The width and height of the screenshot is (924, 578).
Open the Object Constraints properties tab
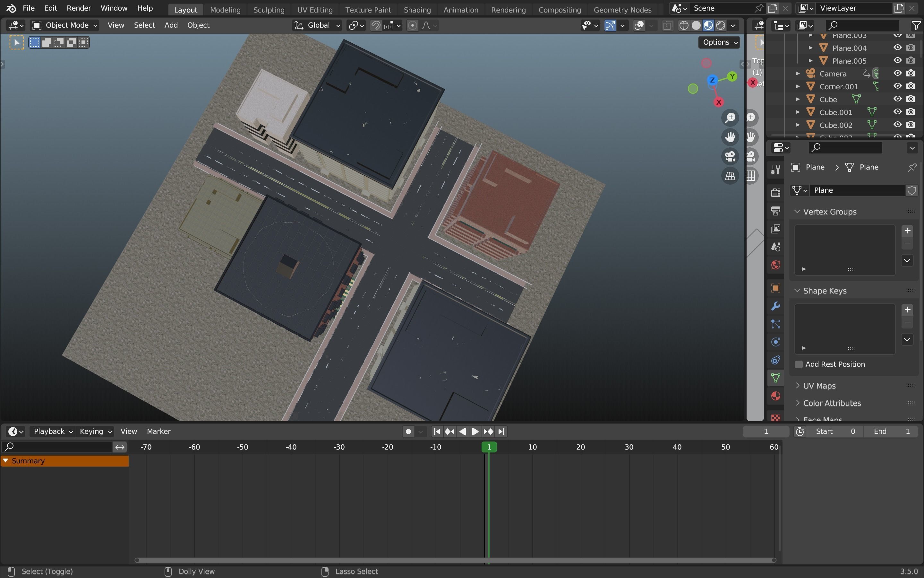pos(775,360)
